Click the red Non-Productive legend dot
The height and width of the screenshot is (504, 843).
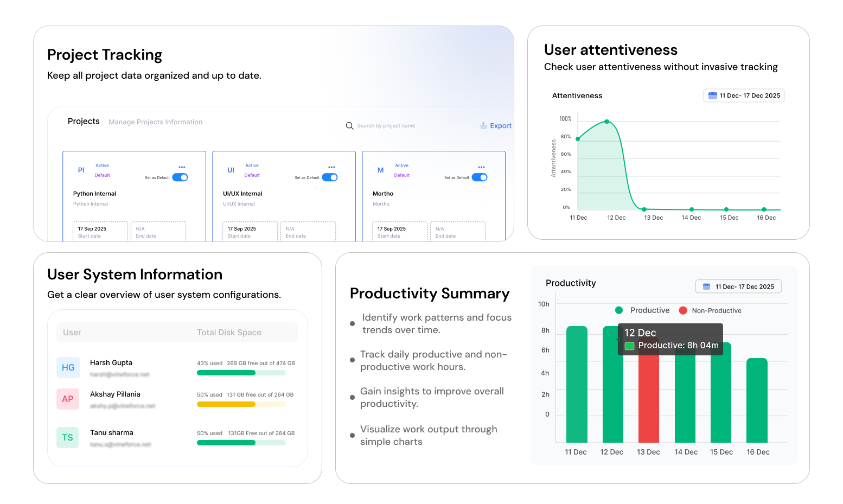point(682,310)
